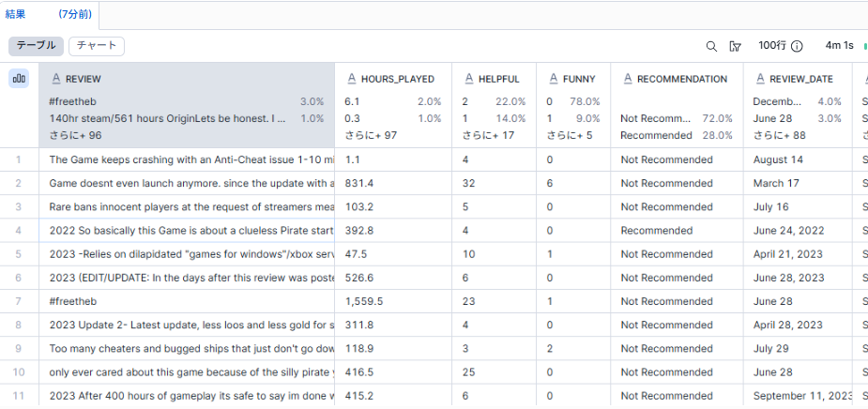Expand さらに+ 96 under REVIEW column
The width and height of the screenshot is (868, 409).
(x=75, y=135)
